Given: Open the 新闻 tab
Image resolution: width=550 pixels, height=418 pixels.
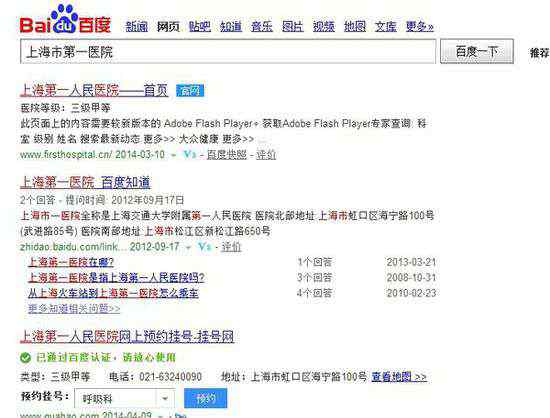Looking at the screenshot, I should tap(137, 26).
